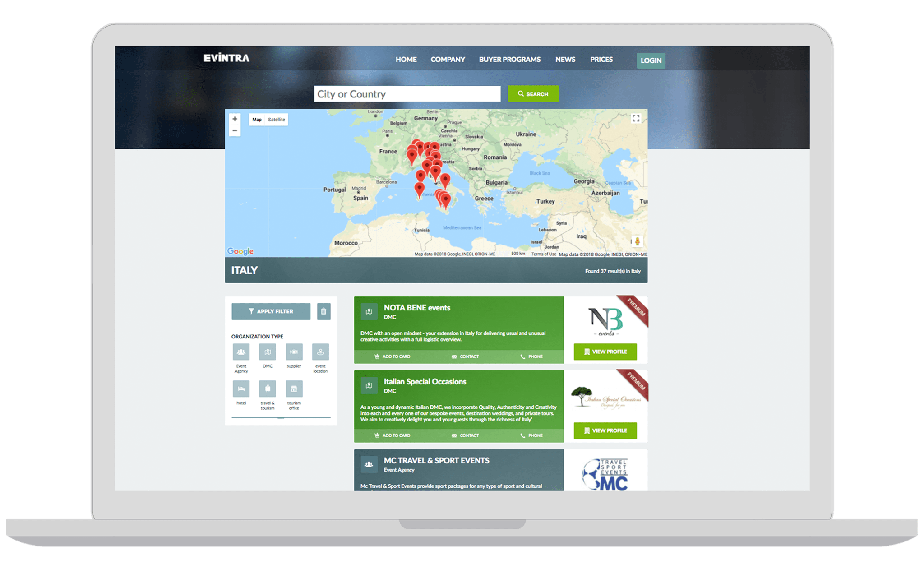Open the News menu item
This screenshot has width=924, height=569.
coord(565,60)
